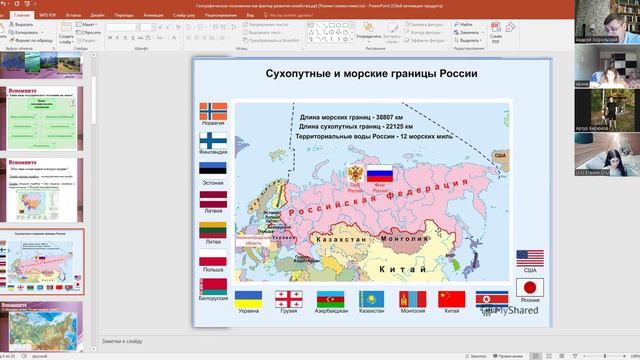
Task: Click the icon right of Create PDF
Action: coord(510,28)
